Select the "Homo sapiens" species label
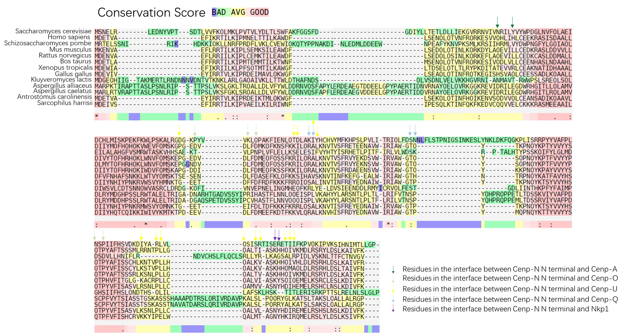The height and width of the screenshot is (333, 644). tap(69, 37)
